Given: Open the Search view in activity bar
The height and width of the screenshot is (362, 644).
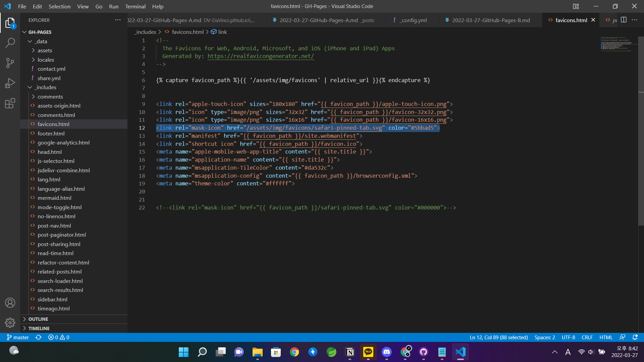Looking at the screenshot, I should tap(10, 43).
